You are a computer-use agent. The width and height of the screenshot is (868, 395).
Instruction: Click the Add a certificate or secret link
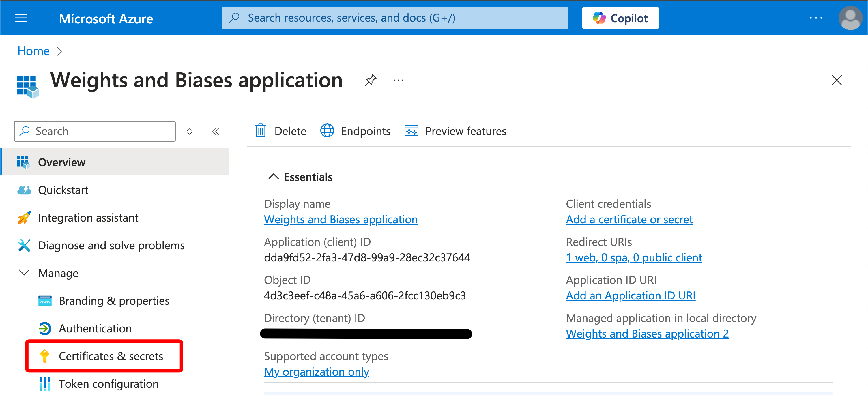pyautogui.click(x=629, y=219)
